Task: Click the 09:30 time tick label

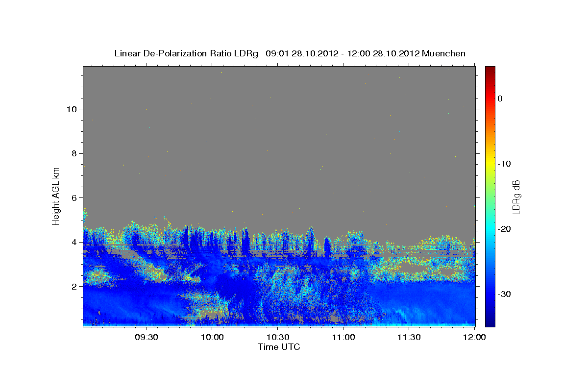Action: point(147,338)
